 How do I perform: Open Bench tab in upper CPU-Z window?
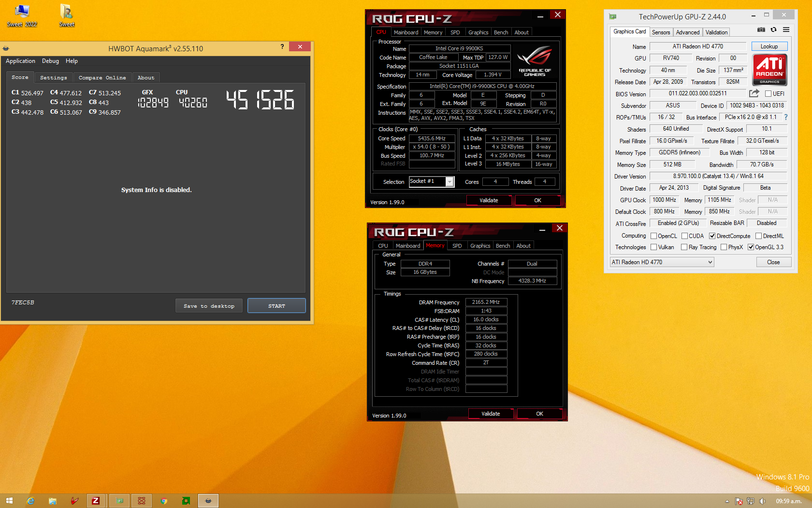tap(501, 32)
